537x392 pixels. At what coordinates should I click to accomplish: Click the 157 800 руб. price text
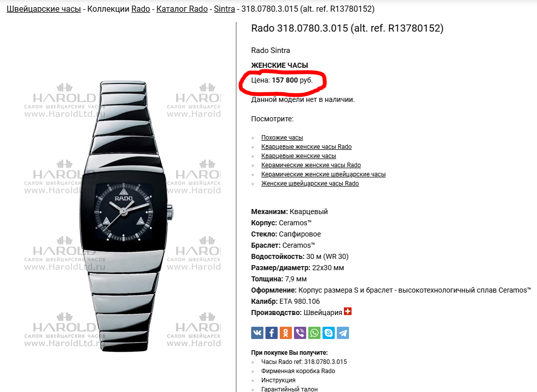pyautogui.click(x=292, y=80)
